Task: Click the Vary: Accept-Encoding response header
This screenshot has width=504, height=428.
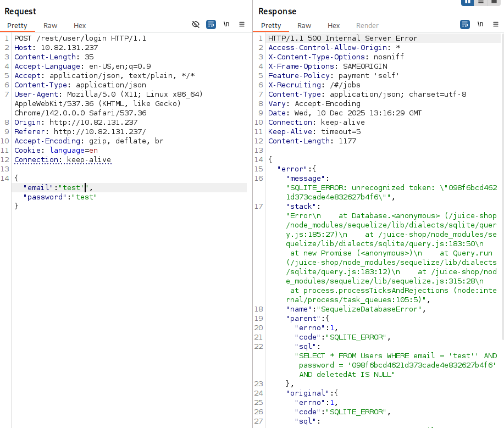Action: point(314,104)
